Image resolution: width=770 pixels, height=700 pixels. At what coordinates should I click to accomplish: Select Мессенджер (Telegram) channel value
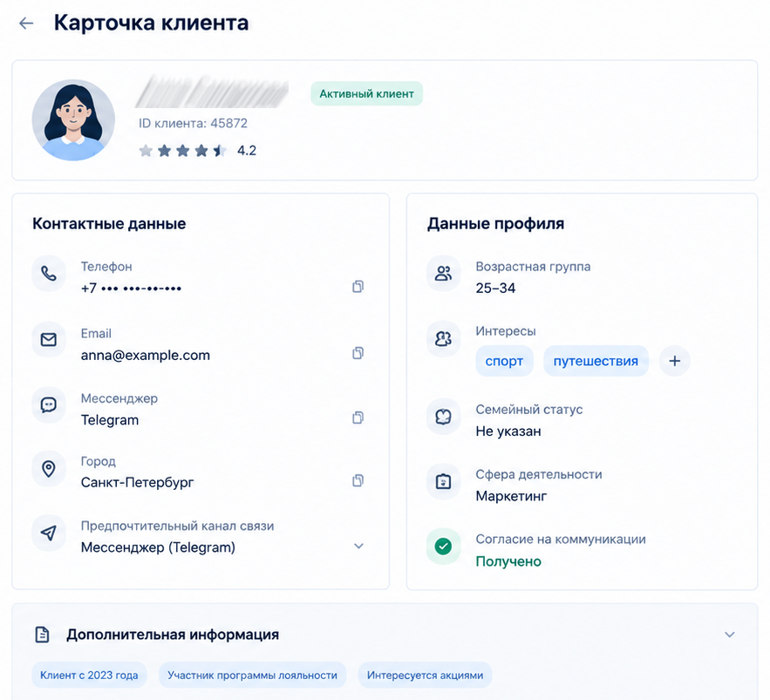tap(158, 547)
